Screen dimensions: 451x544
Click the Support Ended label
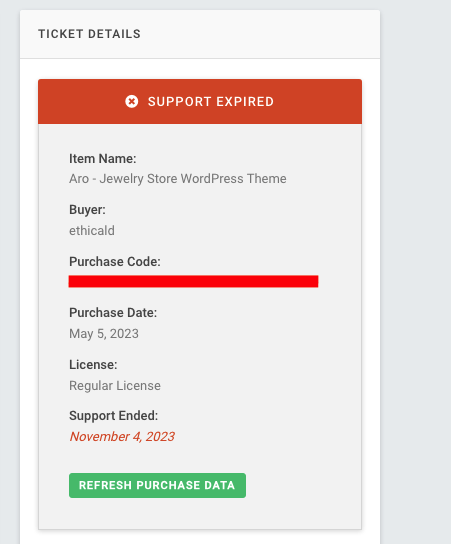113,416
